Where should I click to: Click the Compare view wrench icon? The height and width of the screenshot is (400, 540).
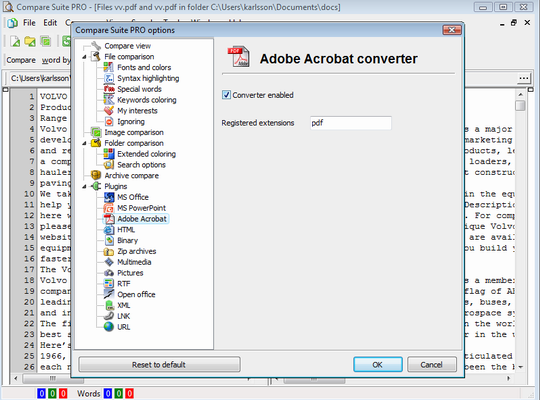coord(96,45)
